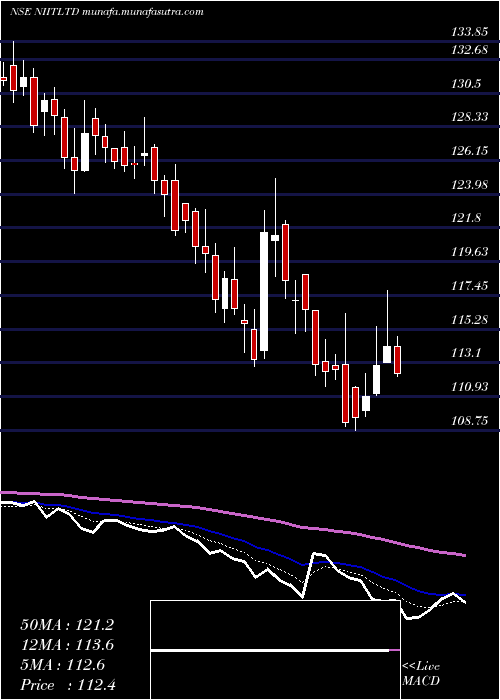This screenshot has height=700, width=500.
Task: Click the <<Live MACD label
Action: pos(421,674)
